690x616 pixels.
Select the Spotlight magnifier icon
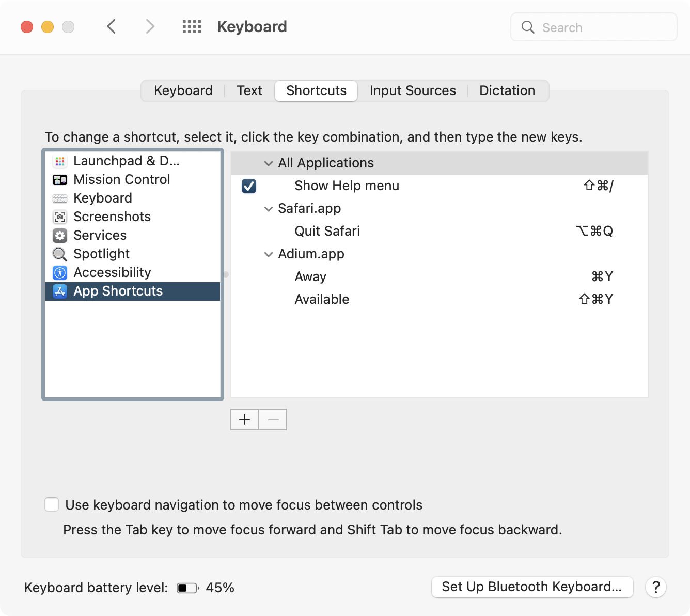point(60,254)
